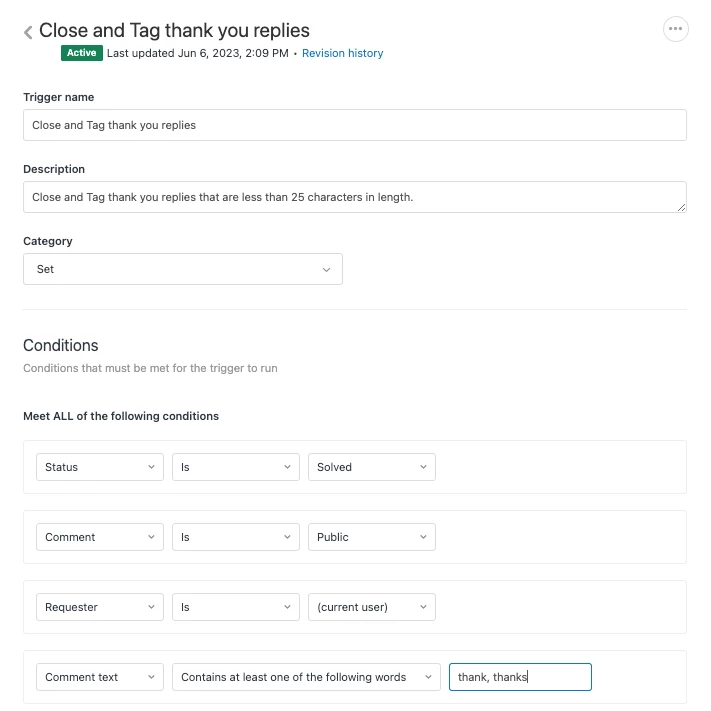The width and height of the screenshot is (711, 711).
Task: Open the Is operator dropdown for Requester
Action: [235, 607]
